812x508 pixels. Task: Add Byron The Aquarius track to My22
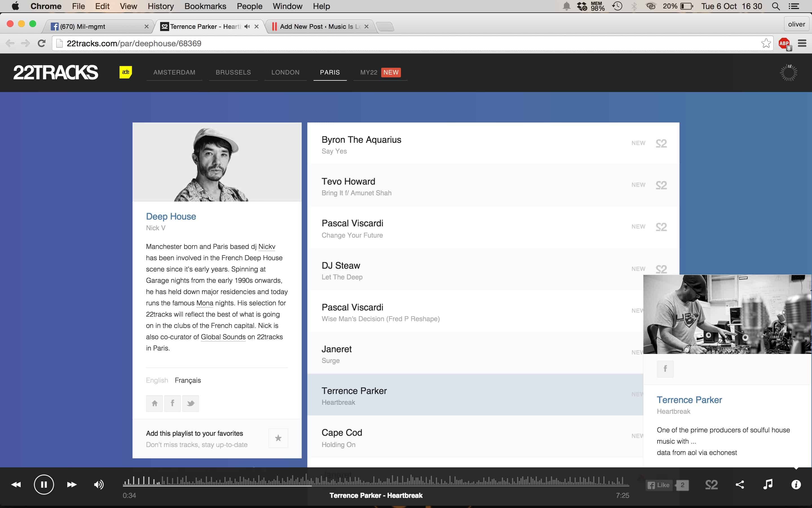coord(661,143)
